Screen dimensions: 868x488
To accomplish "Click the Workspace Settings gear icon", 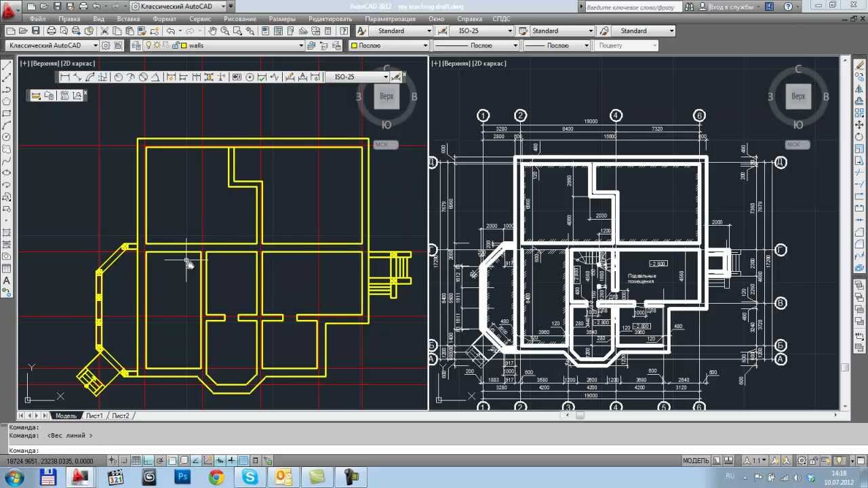I will click(x=105, y=45).
